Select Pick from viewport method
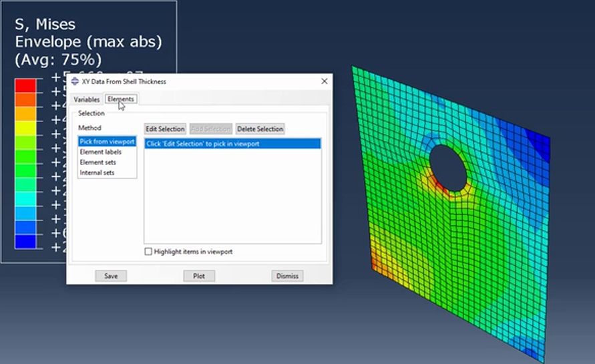595x364 pixels. tap(107, 142)
